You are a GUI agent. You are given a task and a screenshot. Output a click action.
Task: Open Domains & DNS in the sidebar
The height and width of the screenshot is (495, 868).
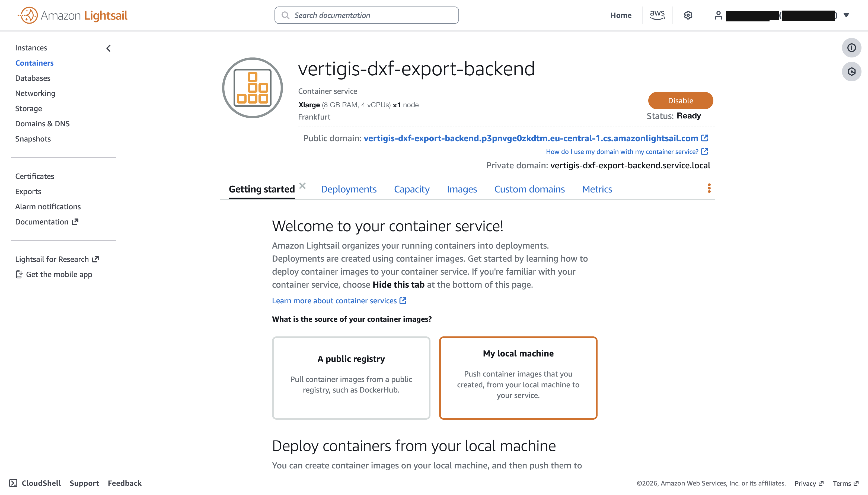(42, 124)
